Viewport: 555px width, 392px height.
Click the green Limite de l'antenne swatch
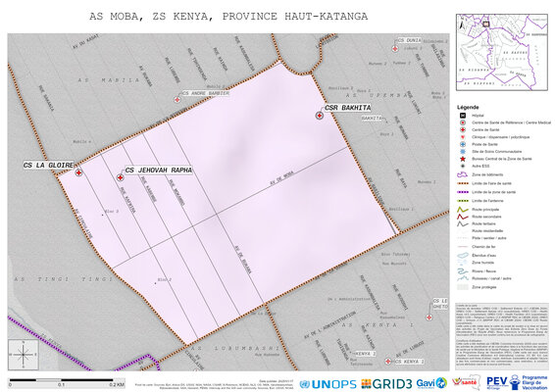[462, 201]
